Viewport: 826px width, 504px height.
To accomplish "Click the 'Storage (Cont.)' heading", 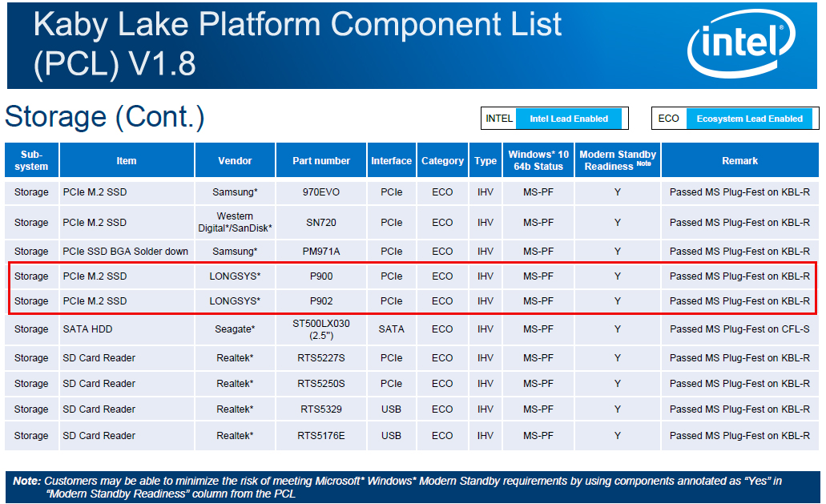I will click(x=104, y=116).
